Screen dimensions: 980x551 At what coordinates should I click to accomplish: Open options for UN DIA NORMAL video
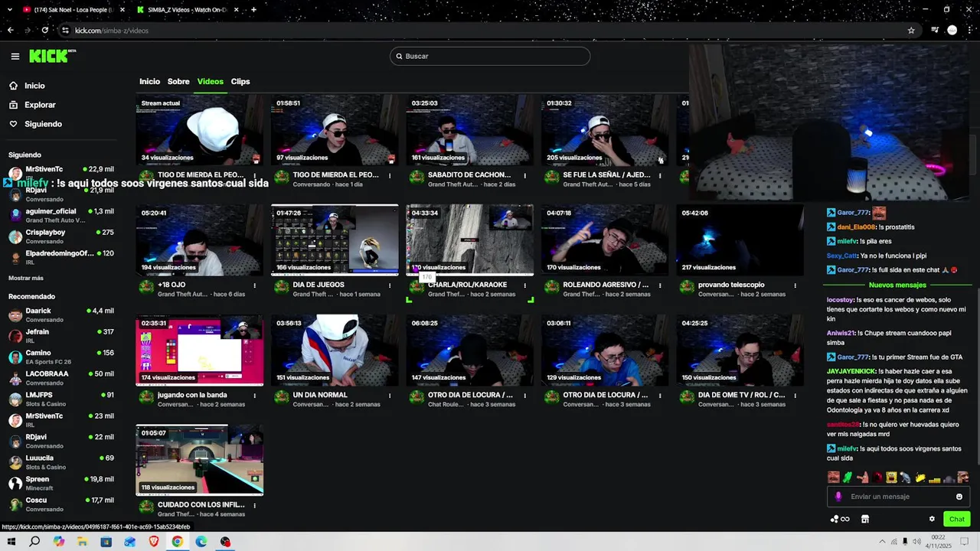click(390, 395)
